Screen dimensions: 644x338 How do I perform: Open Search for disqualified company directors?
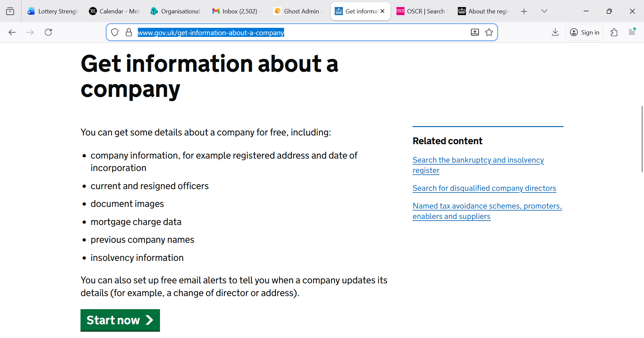(x=484, y=188)
